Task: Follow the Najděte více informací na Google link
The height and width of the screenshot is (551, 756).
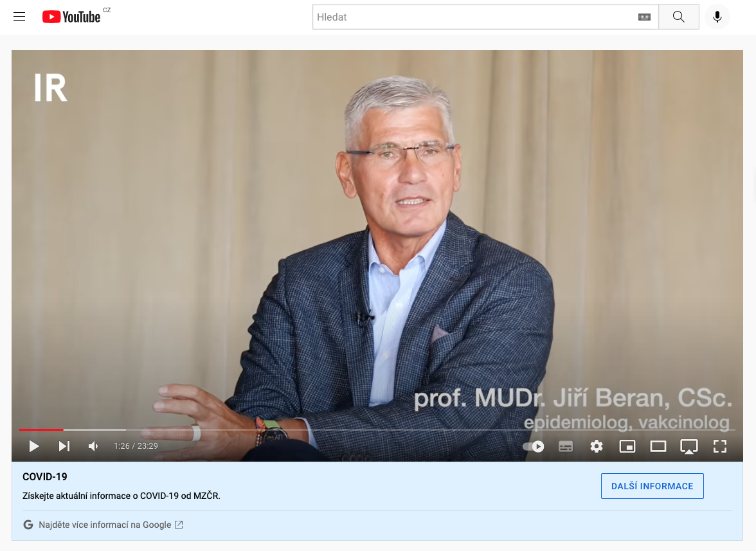Action: (106, 525)
